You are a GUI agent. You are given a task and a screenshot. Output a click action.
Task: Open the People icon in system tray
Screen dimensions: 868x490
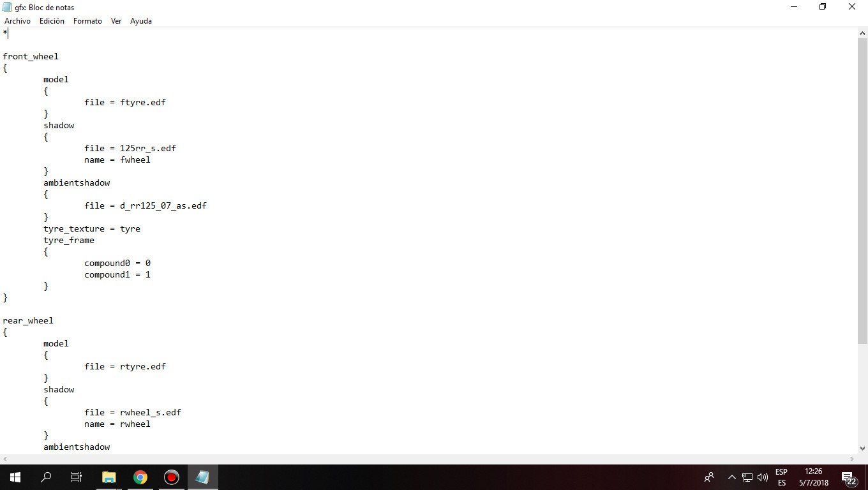click(x=709, y=477)
